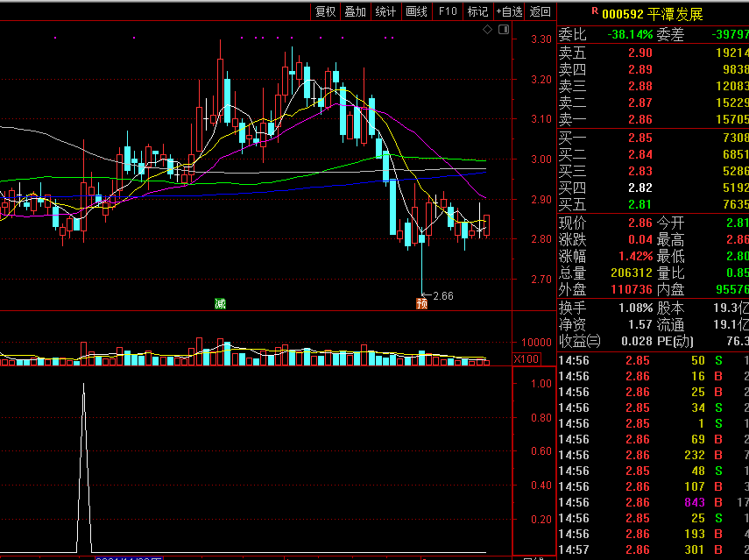Select 买二 price 2.84

pyautogui.click(x=640, y=155)
